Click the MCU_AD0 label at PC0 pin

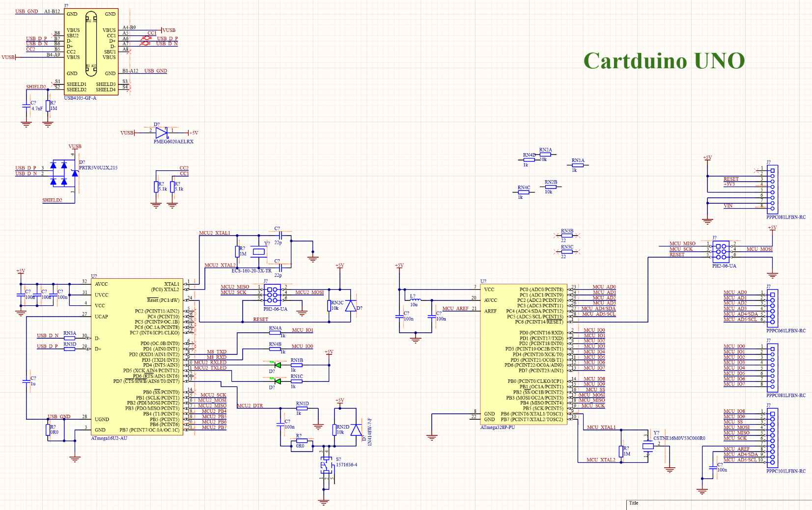click(604, 287)
